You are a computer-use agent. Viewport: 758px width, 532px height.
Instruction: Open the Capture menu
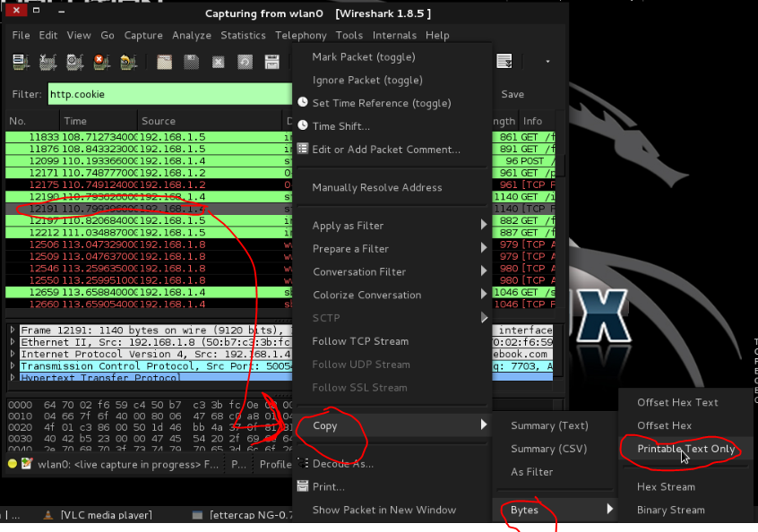(143, 35)
